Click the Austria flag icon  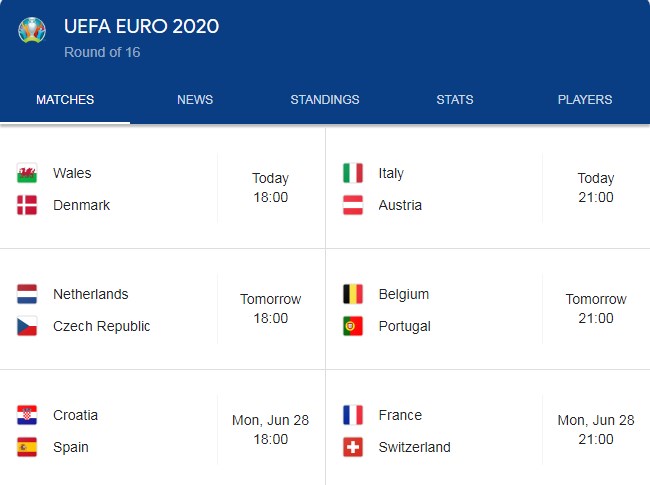pyautogui.click(x=353, y=205)
